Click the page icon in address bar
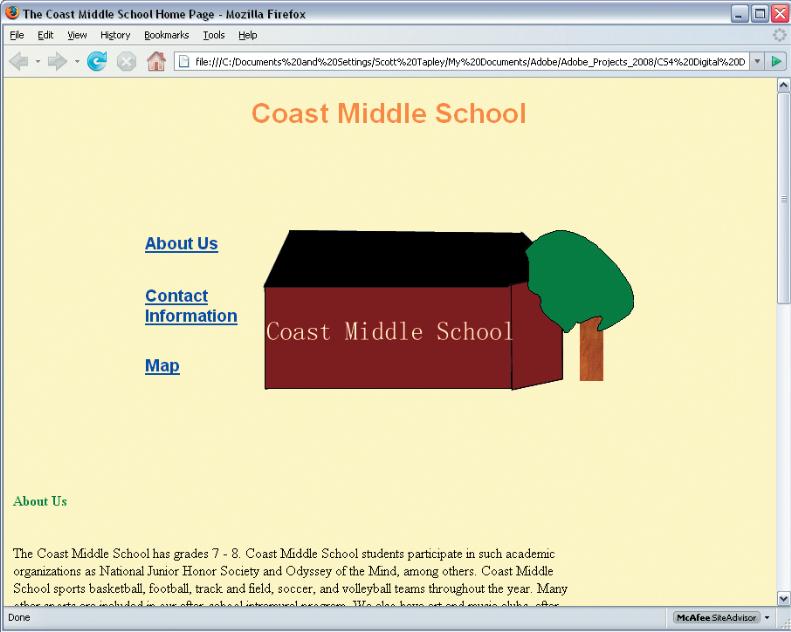This screenshot has width=791, height=632. [x=184, y=62]
